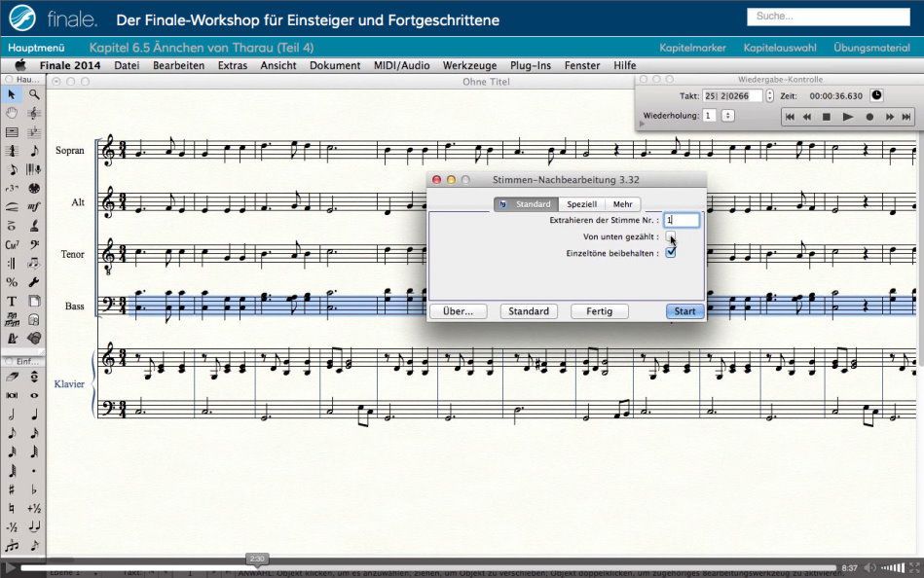Viewport: 924px width, 578px height.
Task: Select the half note duration
Action: [12, 415]
